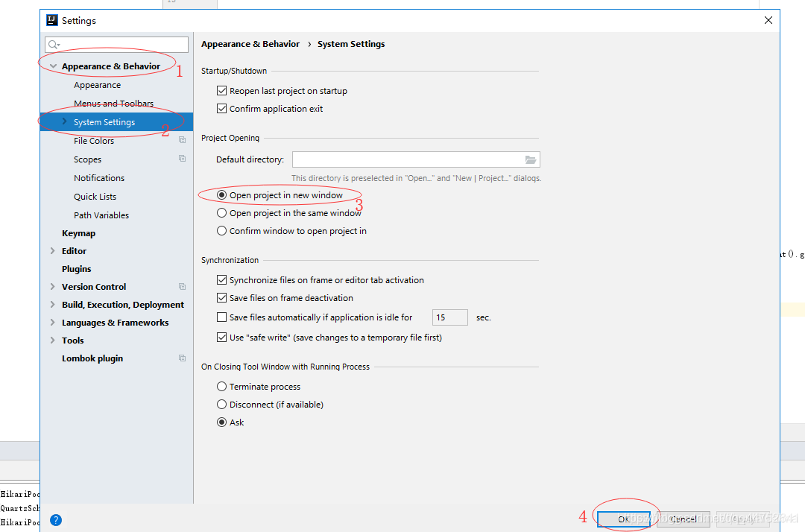
Task: Choose Confirm window to open project in
Action: coord(222,231)
